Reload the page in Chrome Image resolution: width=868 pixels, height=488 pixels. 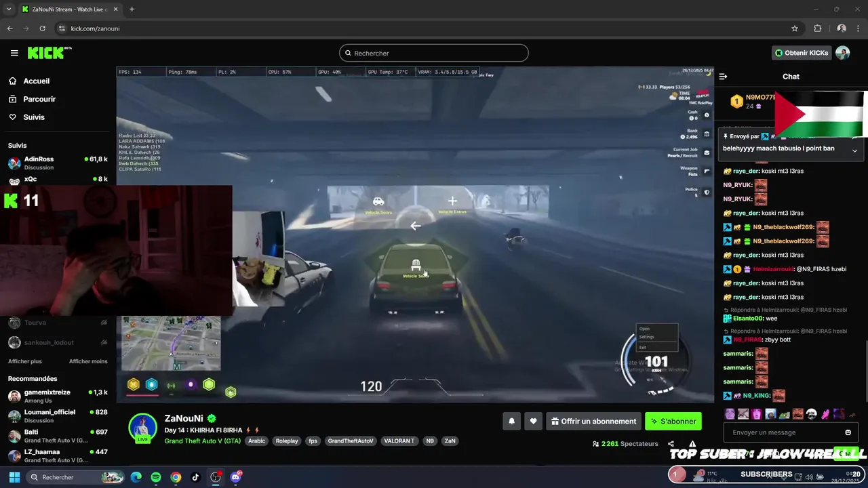[42, 28]
